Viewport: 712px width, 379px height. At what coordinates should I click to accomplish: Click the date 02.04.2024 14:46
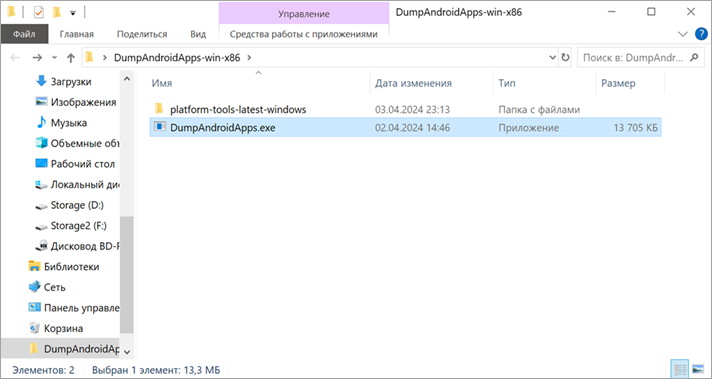point(412,128)
